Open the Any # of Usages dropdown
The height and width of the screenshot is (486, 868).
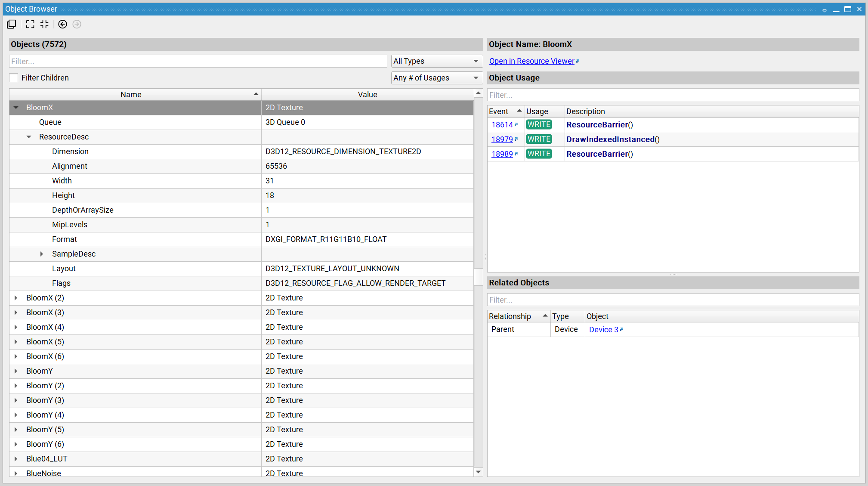(x=436, y=78)
